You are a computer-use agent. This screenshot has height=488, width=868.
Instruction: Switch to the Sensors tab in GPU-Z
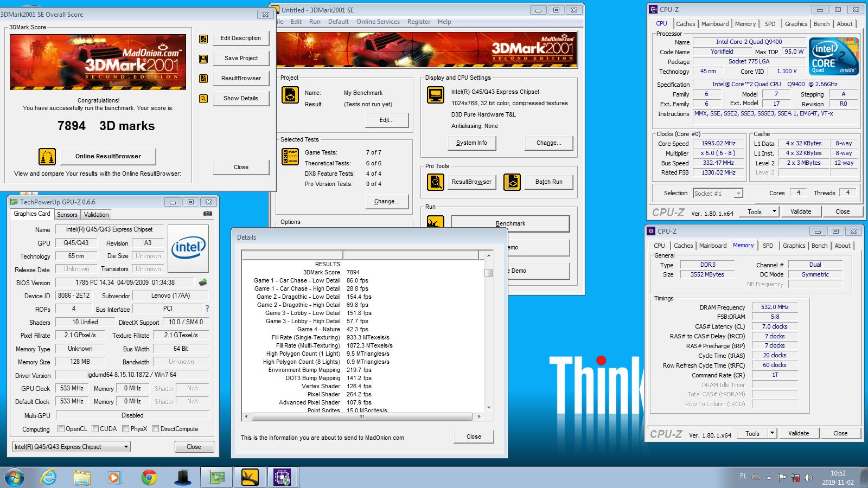pos(67,215)
